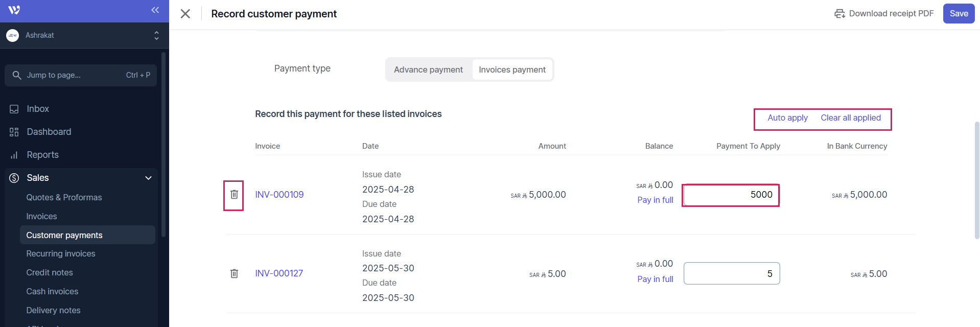Click trash icon beside INV-000127
The image size is (980, 327).
tap(234, 273)
